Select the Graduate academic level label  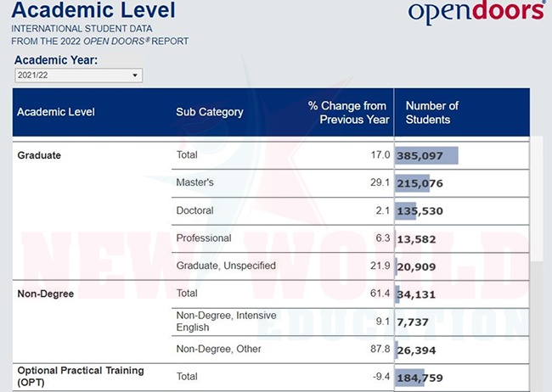coord(39,155)
